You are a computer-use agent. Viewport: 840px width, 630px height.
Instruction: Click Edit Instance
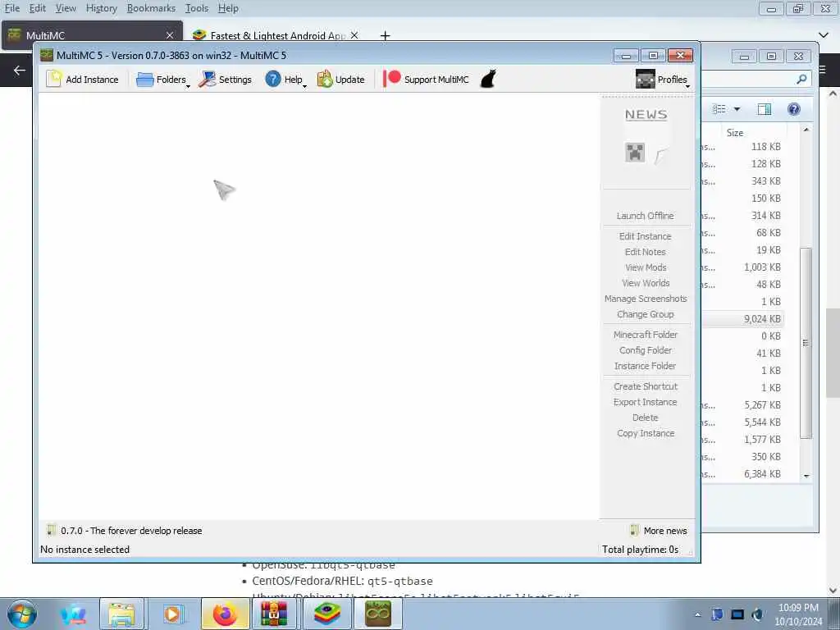(645, 236)
